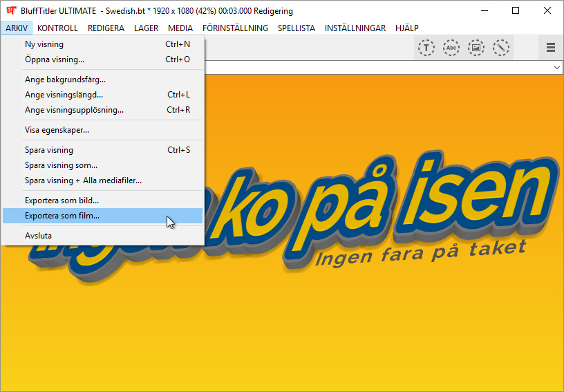Image resolution: width=564 pixels, height=392 pixels.
Task: Select Ange visningsupplösning from menu
Action: point(74,110)
